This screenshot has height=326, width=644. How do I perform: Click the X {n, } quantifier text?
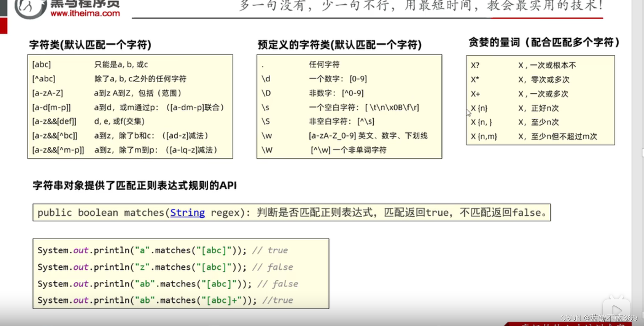[x=481, y=122]
